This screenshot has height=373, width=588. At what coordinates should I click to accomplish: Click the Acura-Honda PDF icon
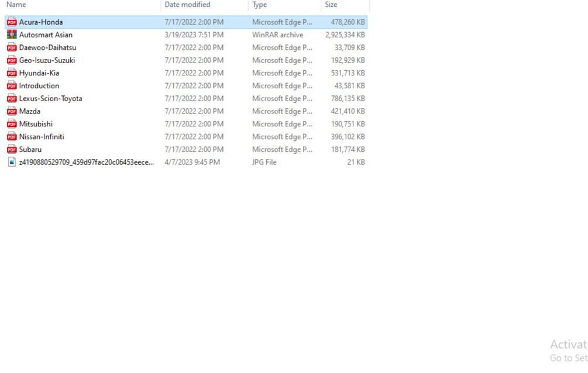[x=12, y=22]
